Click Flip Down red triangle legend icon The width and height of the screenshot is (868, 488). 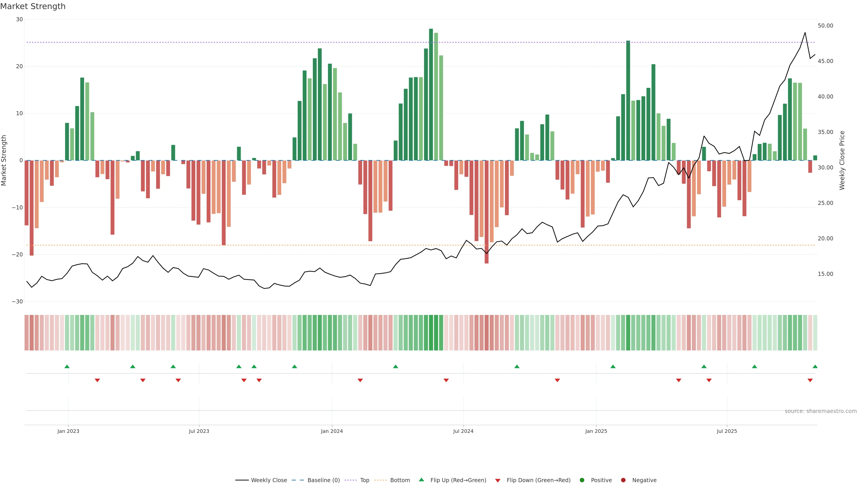point(498,480)
